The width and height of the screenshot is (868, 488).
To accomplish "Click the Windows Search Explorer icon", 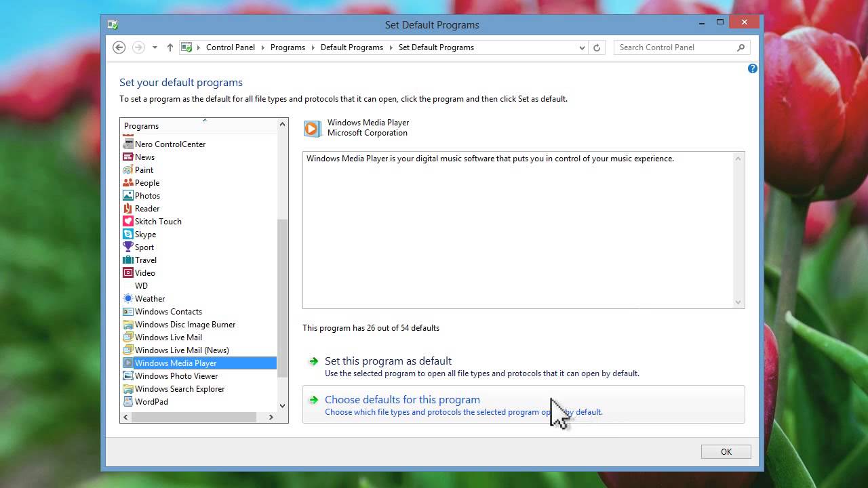I will click(128, 388).
